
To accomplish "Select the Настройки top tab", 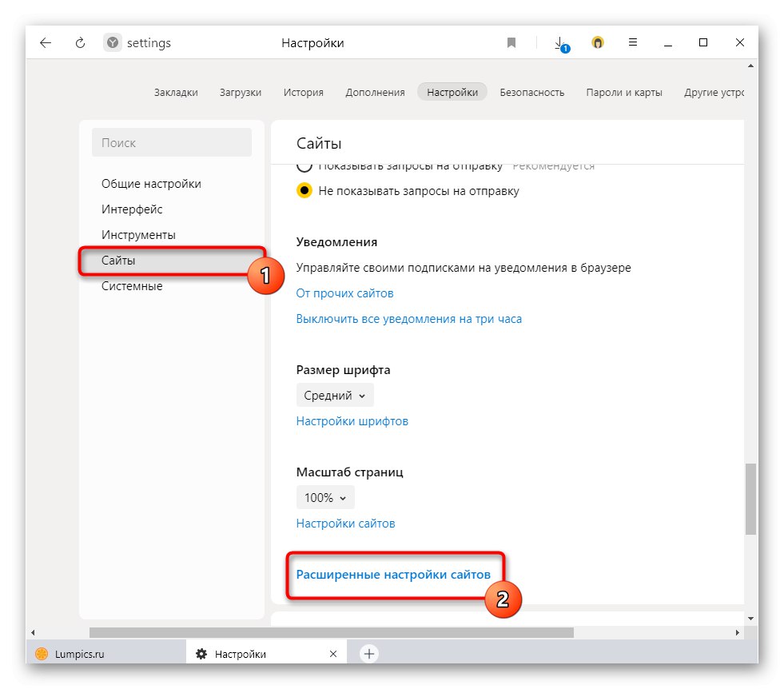I will click(452, 92).
